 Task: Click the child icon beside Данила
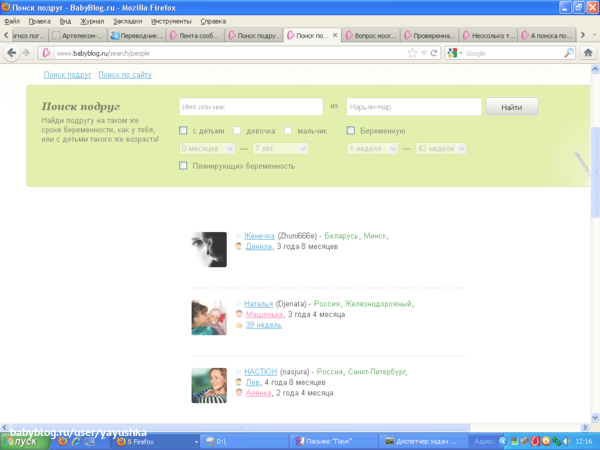tap(239, 246)
